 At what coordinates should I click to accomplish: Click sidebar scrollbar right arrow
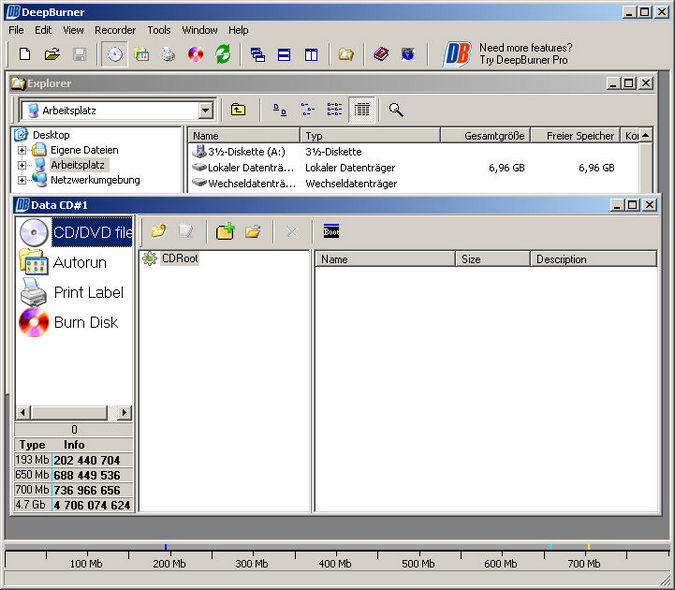coord(124,413)
